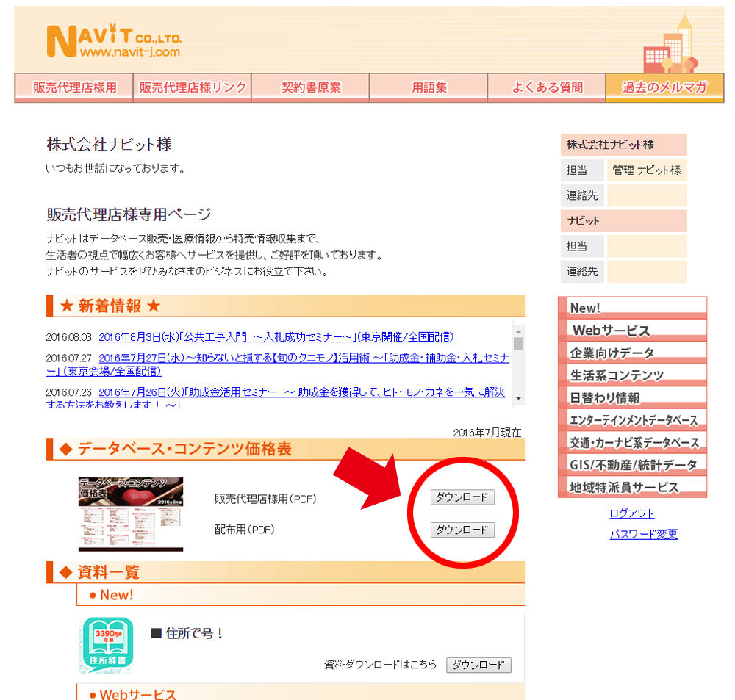Open the New! sidebar menu item
Image resolution: width=735 pixels, height=700 pixels.
[633, 308]
